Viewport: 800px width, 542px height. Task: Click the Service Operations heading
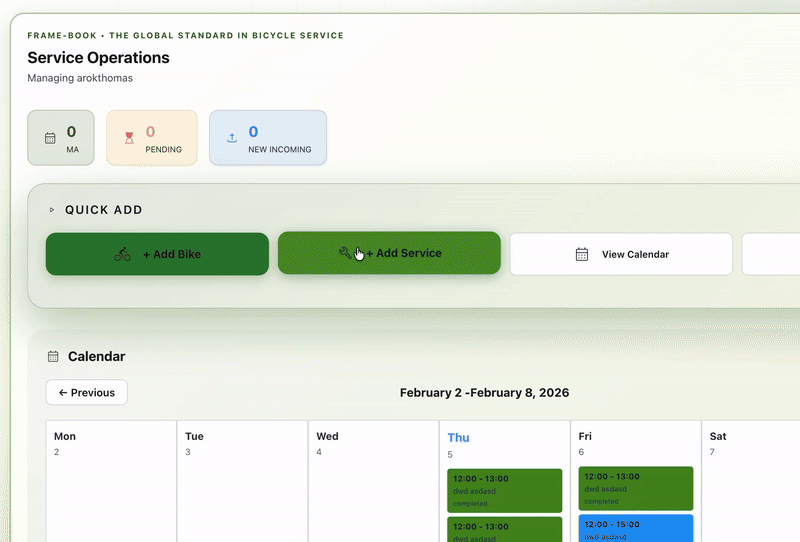pyautogui.click(x=98, y=58)
